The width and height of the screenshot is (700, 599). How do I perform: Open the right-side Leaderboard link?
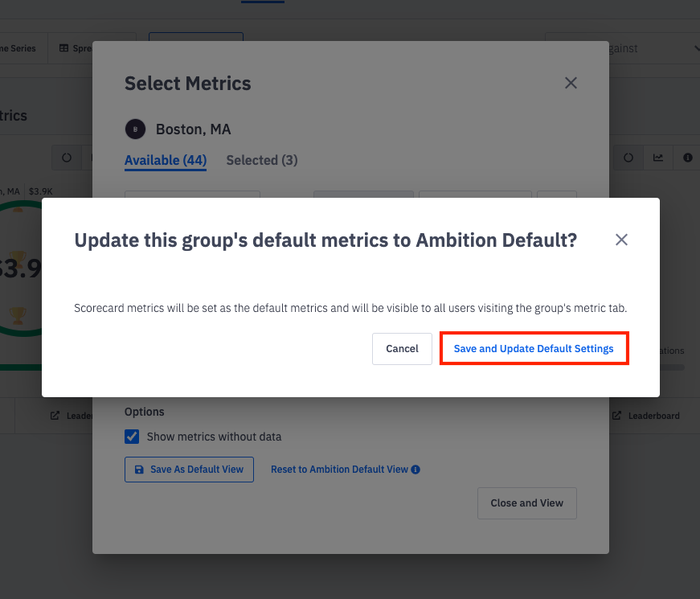[646, 416]
